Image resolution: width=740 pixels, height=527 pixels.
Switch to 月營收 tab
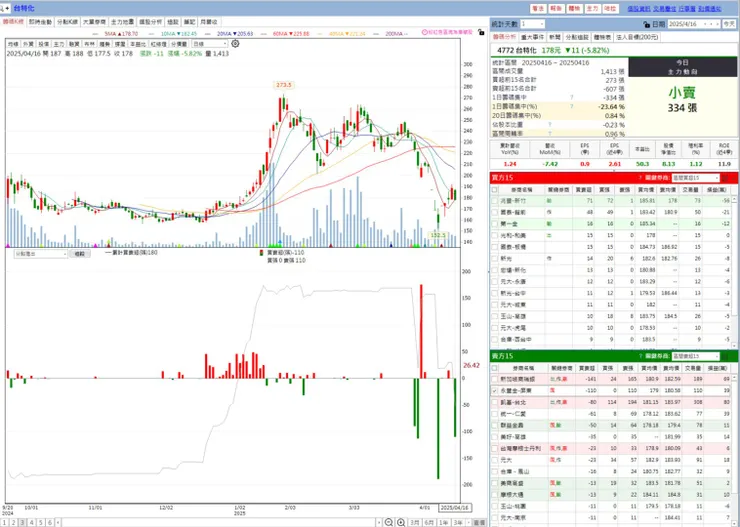209,22
